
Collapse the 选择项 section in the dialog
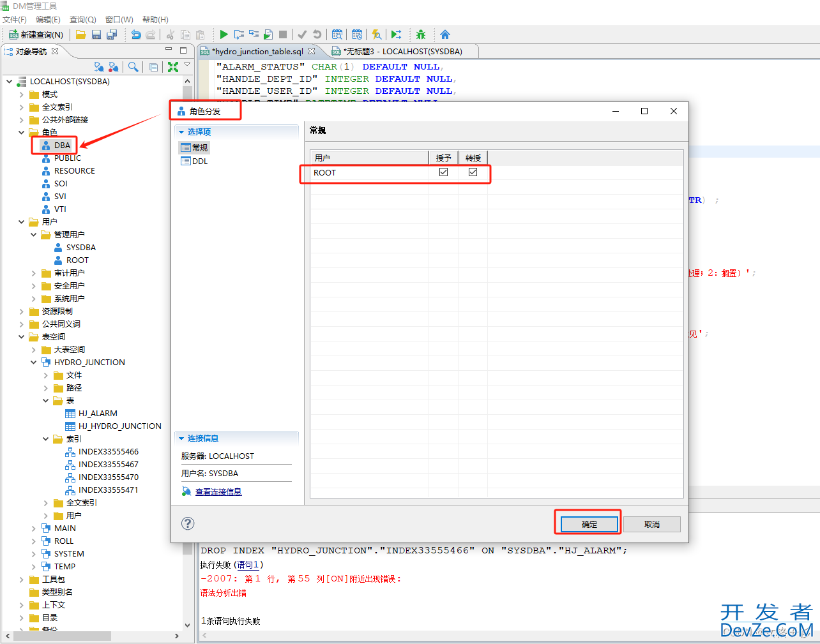pyautogui.click(x=181, y=132)
